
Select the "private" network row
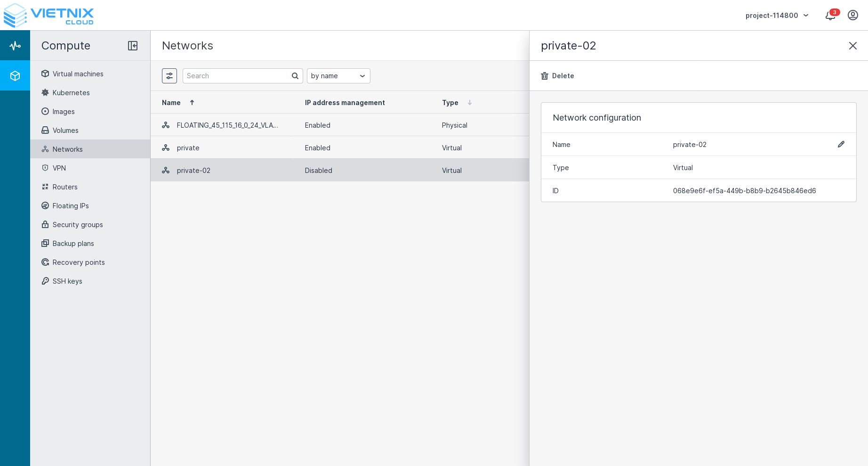pos(188,148)
